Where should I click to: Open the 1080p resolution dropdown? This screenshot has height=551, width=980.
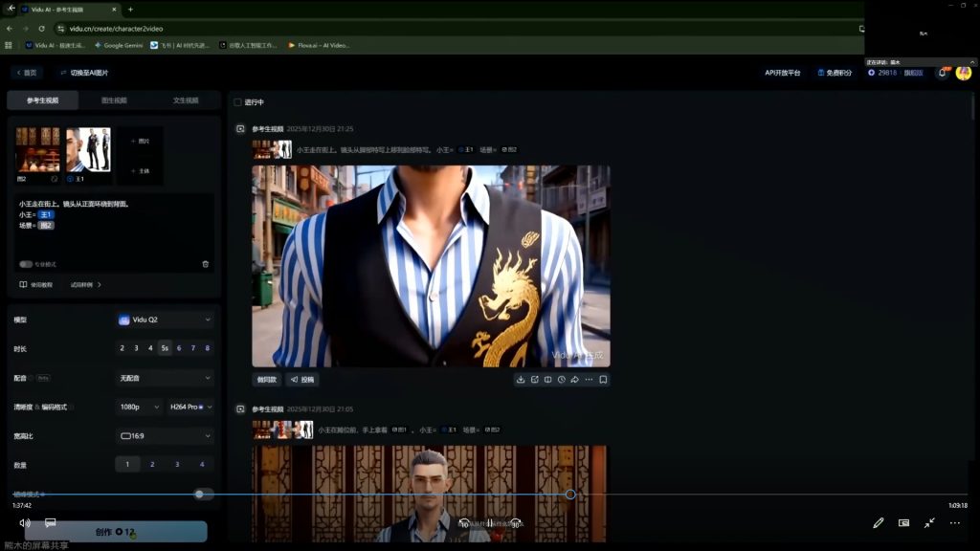[139, 407]
